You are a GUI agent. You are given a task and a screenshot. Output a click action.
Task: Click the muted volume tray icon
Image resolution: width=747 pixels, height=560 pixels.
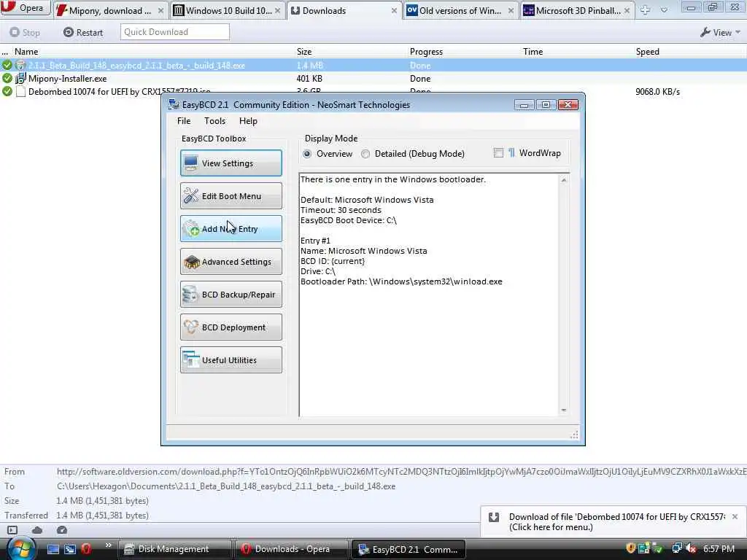691,549
